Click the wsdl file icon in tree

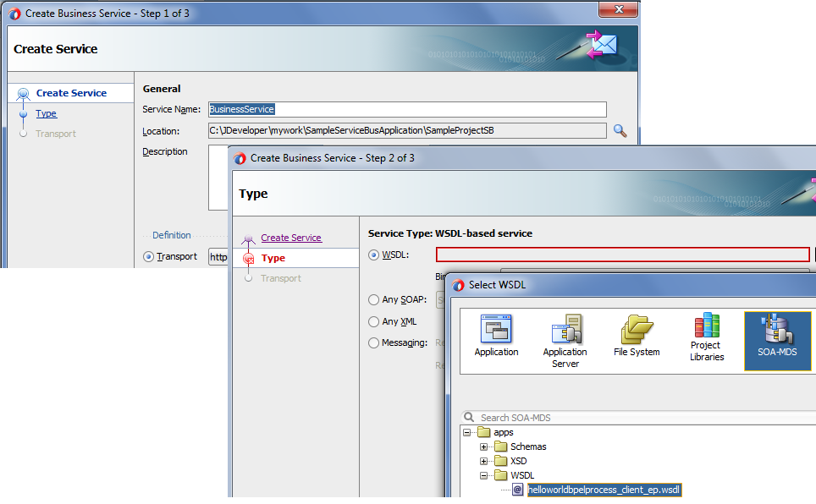[517, 490]
